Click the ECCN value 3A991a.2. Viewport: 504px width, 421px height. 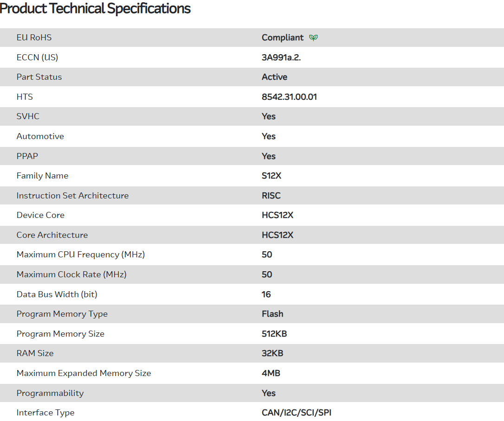(x=284, y=57)
